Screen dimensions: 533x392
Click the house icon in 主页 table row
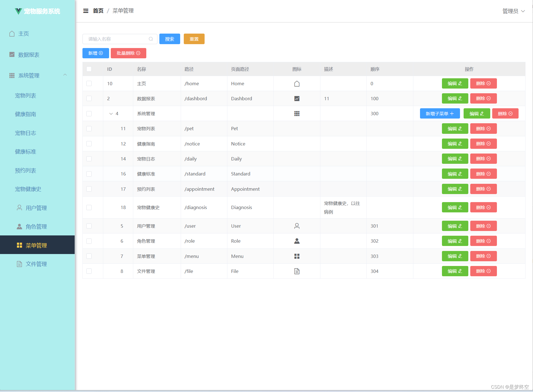click(297, 84)
